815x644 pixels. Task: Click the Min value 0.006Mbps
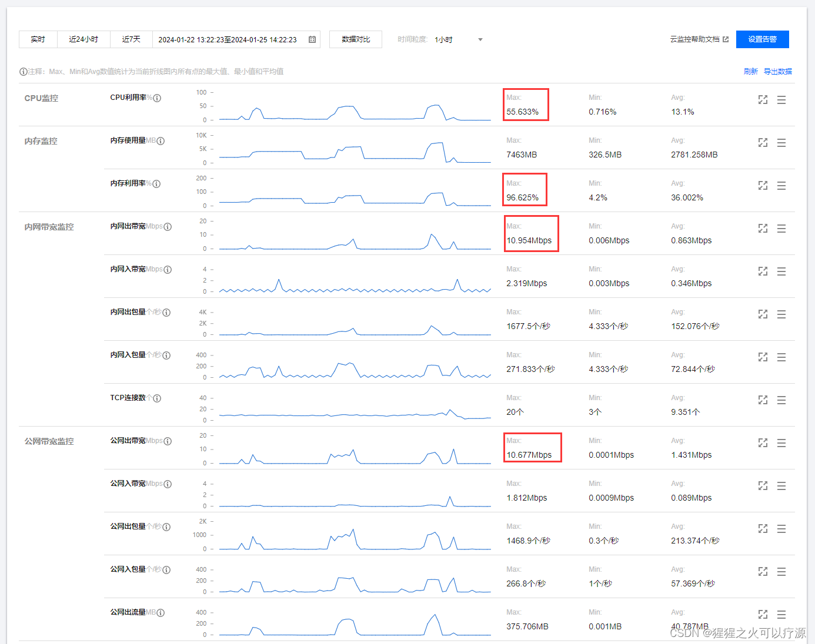(x=609, y=240)
